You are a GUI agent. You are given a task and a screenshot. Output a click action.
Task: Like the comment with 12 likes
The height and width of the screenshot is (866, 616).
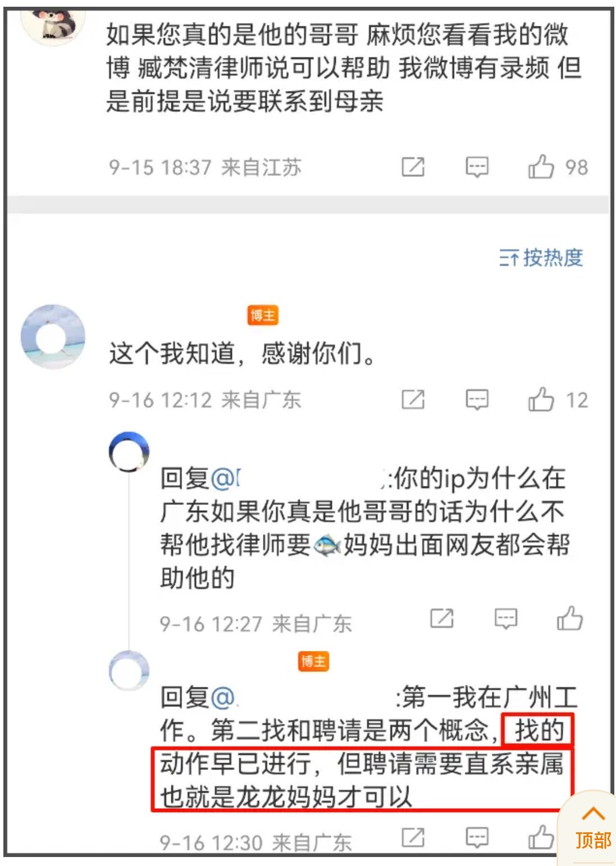(x=541, y=399)
